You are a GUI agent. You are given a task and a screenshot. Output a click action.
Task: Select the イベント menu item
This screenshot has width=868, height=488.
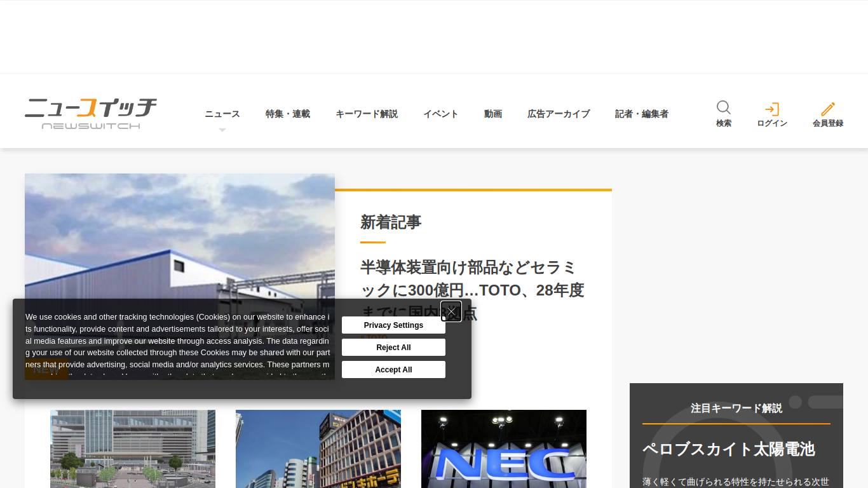pyautogui.click(x=441, y=114)
